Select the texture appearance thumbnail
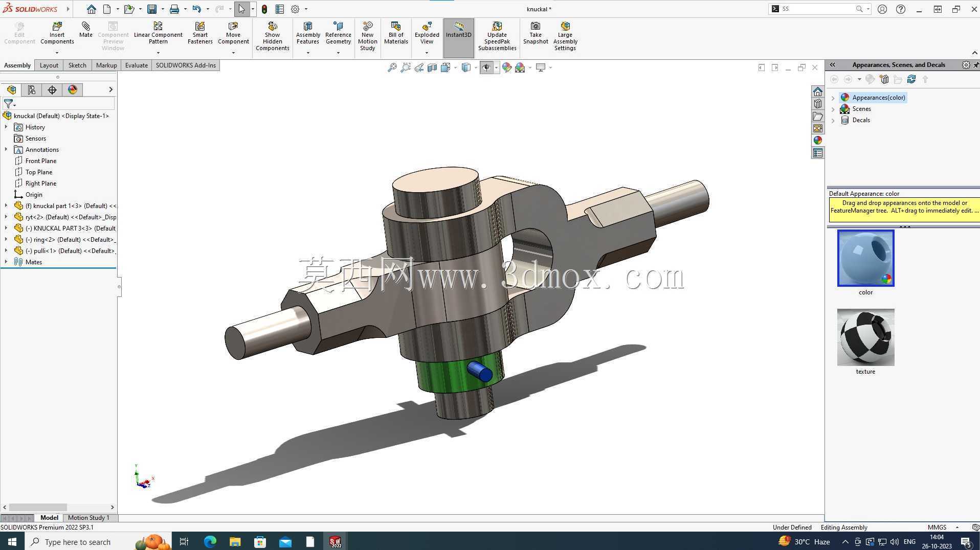The image size is (980, 550). pyautogui.click(x=865, y=337)
